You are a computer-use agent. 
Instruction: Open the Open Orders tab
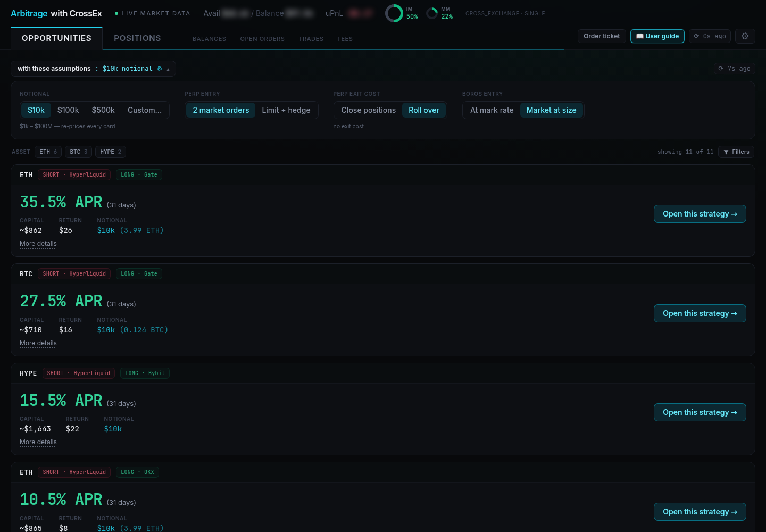click(x=262, y=39)
